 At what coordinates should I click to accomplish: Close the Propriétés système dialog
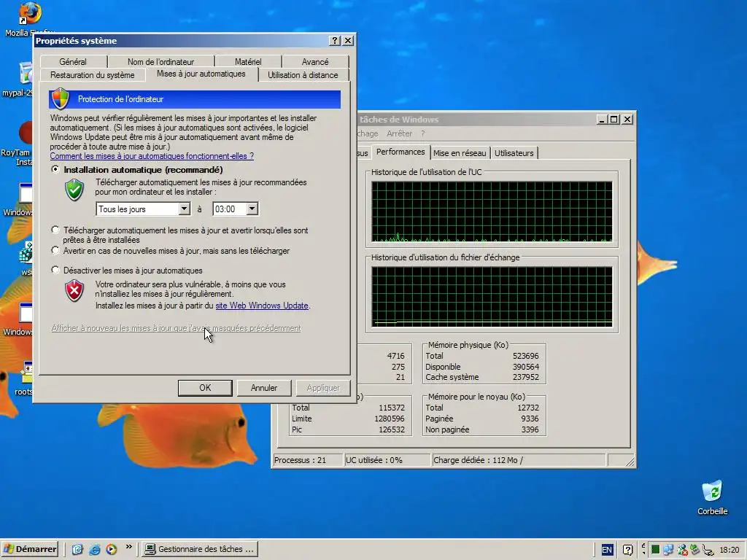[x=348, y=41]
